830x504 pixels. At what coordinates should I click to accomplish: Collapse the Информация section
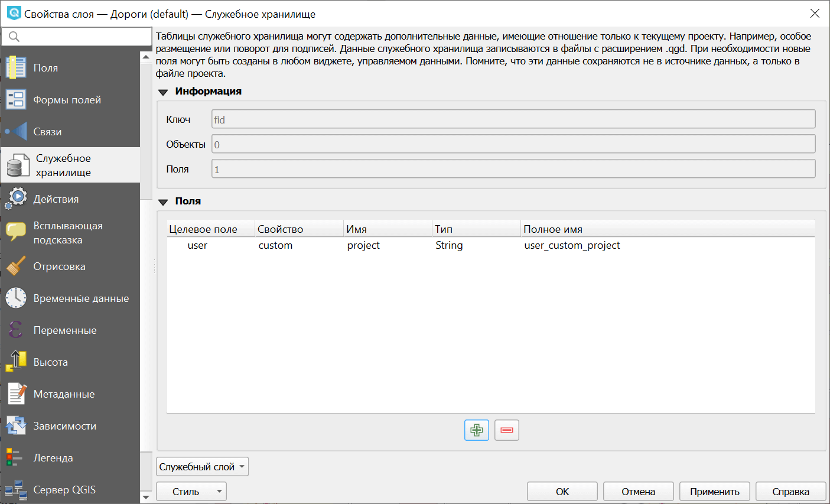(x=164, y=92)
